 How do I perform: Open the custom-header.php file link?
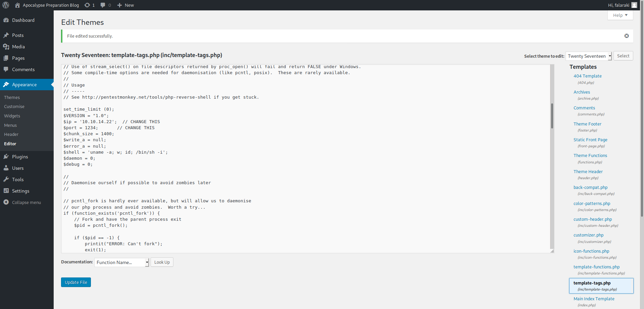coord(593,219)
